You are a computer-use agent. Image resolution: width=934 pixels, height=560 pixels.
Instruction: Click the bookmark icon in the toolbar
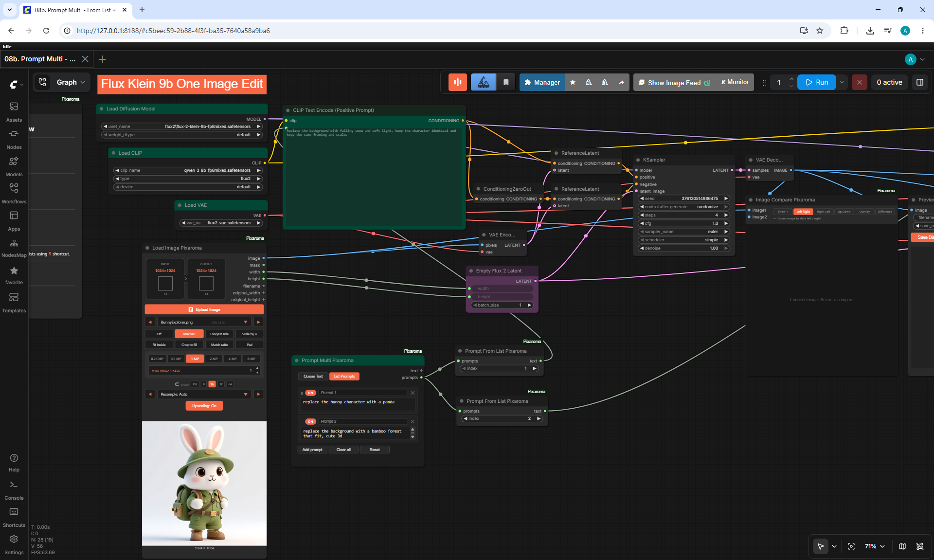tap(506, 82)
